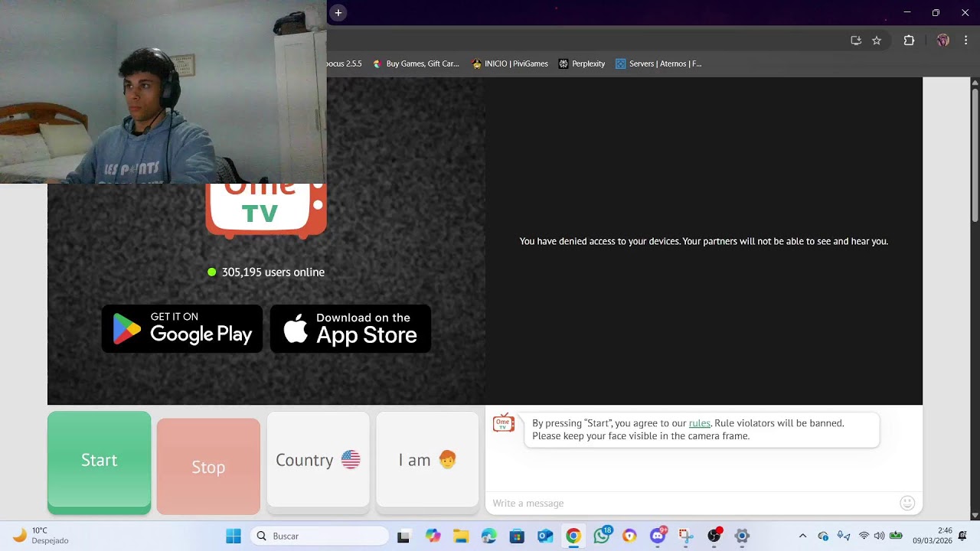Click the green Start button

(x=100, y=461)
